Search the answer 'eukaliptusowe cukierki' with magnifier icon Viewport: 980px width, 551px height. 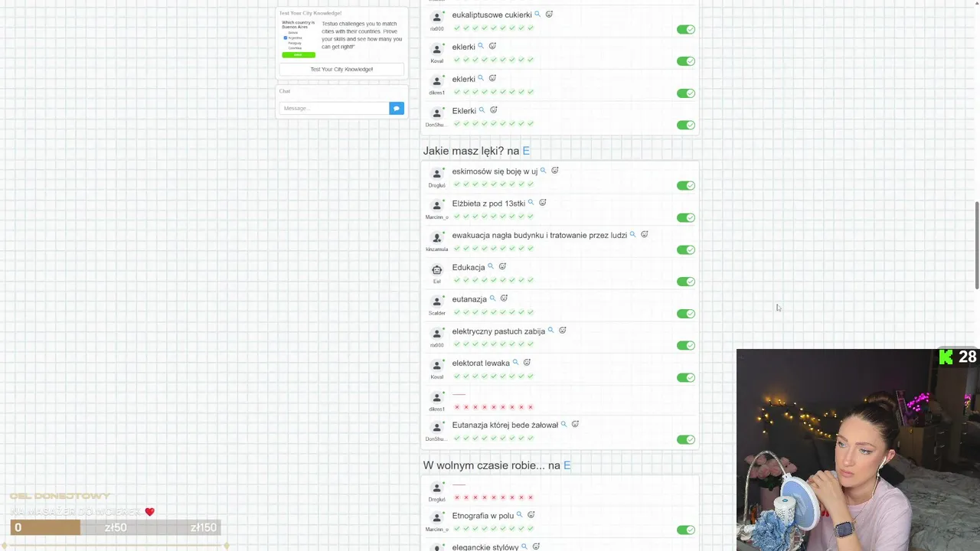tap(537, 15)
